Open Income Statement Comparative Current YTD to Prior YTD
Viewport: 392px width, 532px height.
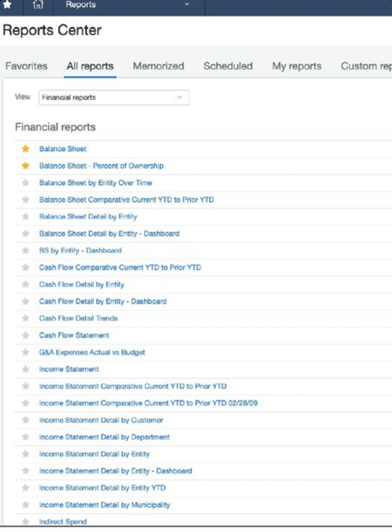(x=133, y=386)
